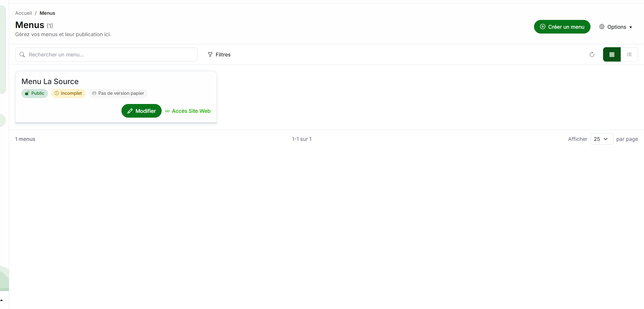Click the printer icon on paper version badge

(x=94, y=93)
